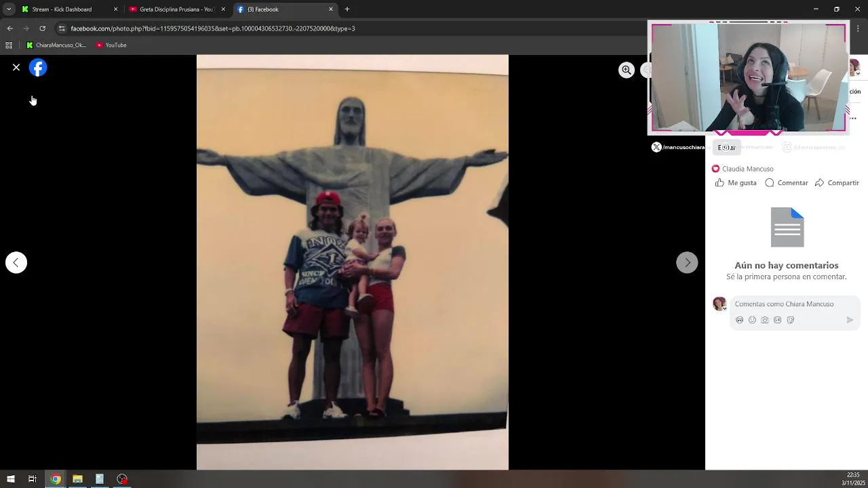Open avatar sticker picker in comment box
Viewport: 868px width, 488px height.
point(739,320)
